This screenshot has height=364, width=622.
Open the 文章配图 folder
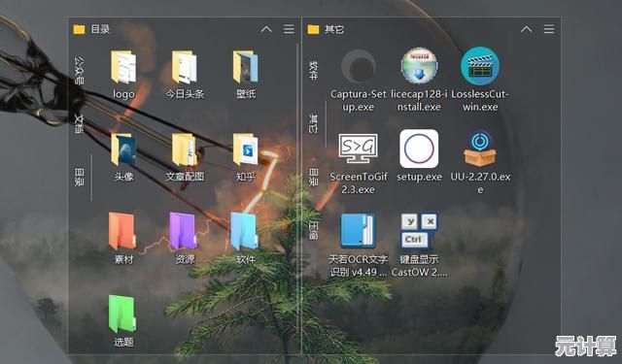[x=185, y=157]
